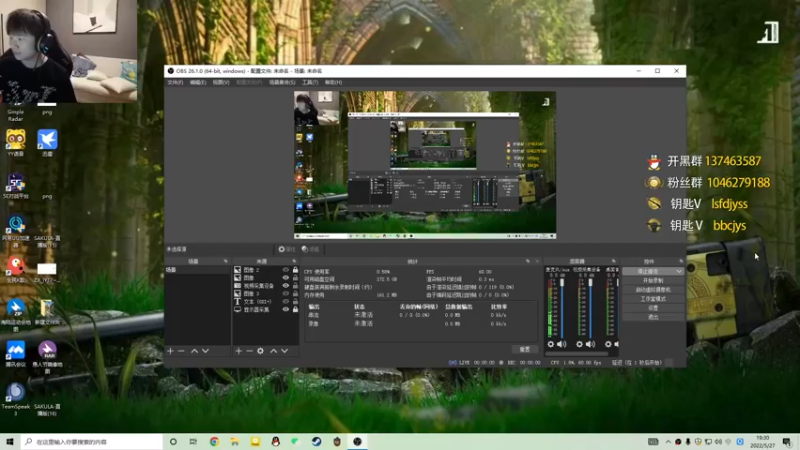This screenshot has height=450, width=800.
Task: Open the 视图(V) menu
Action: click(221, 82)
